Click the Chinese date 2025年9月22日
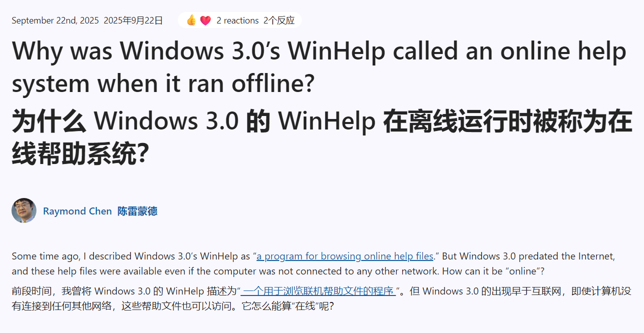This screenshot has height=333, width=644. click(133, 20)
